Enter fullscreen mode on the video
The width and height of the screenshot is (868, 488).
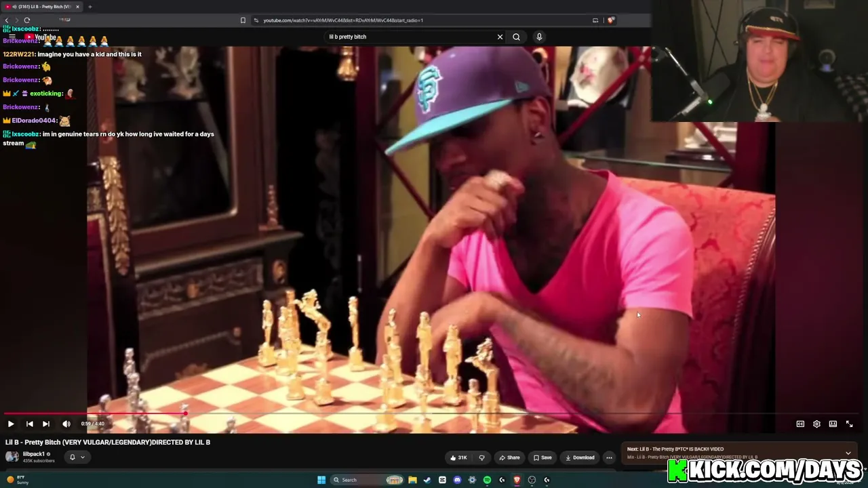pos(849,424)
